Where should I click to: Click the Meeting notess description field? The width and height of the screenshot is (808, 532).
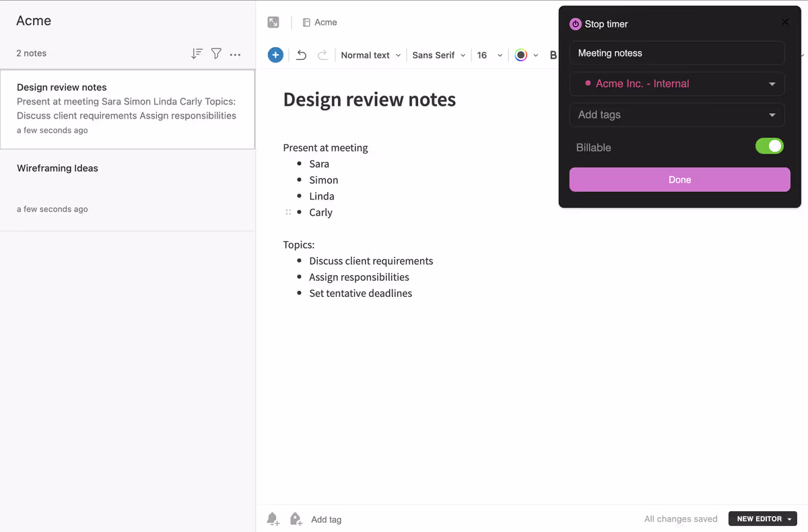pyautogui.click(x=677, y=53)
